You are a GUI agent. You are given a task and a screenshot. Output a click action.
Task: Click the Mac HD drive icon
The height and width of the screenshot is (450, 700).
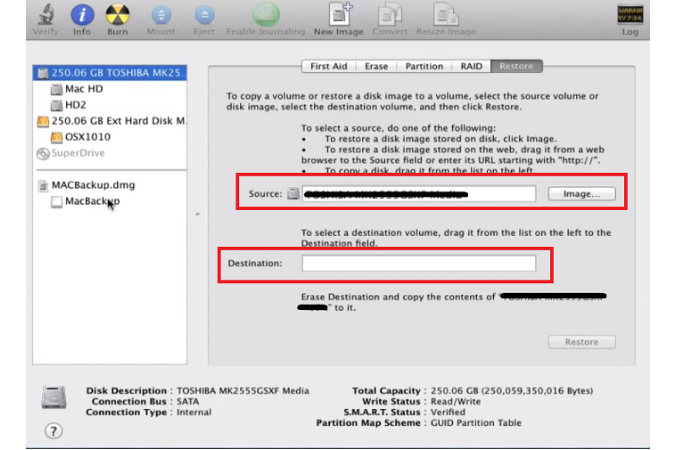pos(56,89)
